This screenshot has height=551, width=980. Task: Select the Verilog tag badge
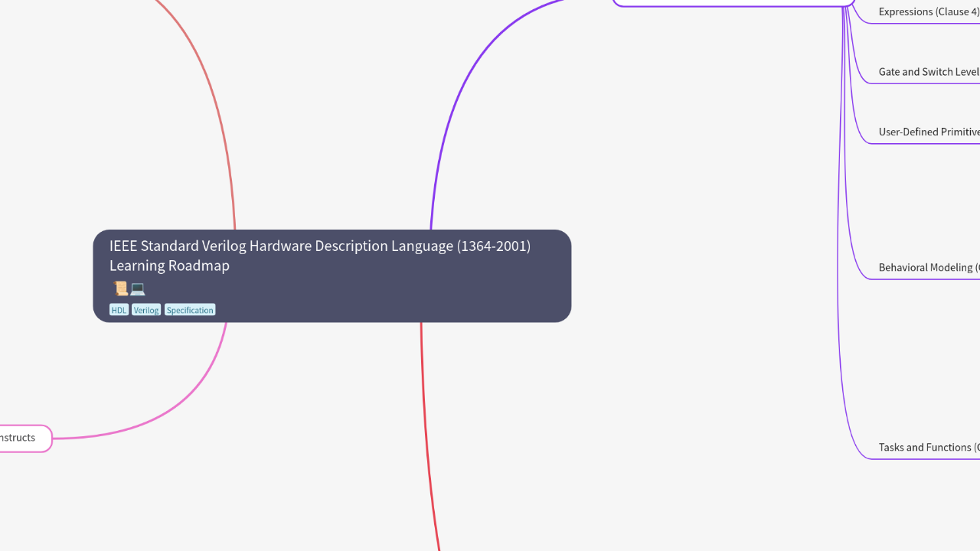pyautogui.click(x=146, y=310)
